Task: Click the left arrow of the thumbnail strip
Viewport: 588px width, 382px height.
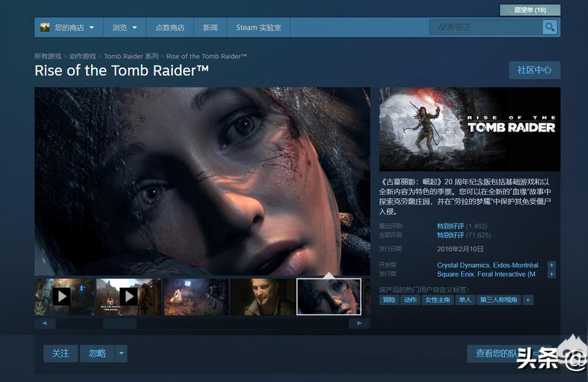Action: click(45, 323)
